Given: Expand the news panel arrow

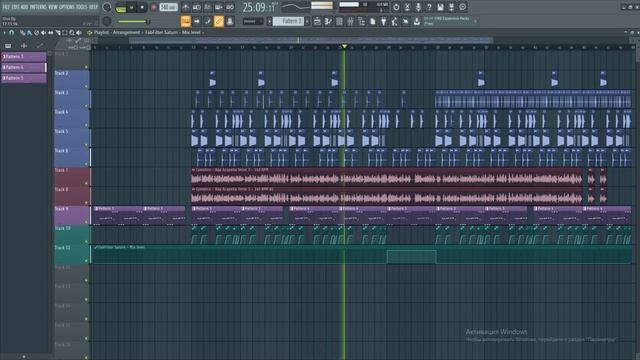Looking at the screenshot, I should click(x=475, y=21).
